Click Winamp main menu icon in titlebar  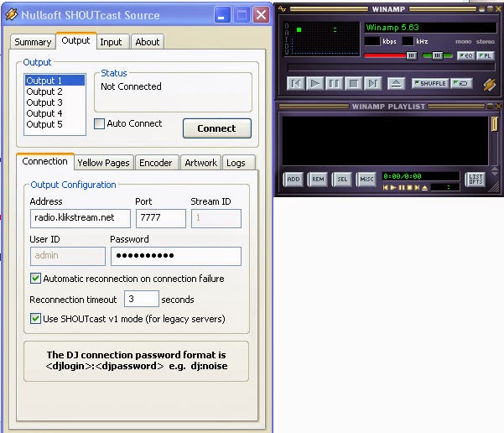pos(282,8)
